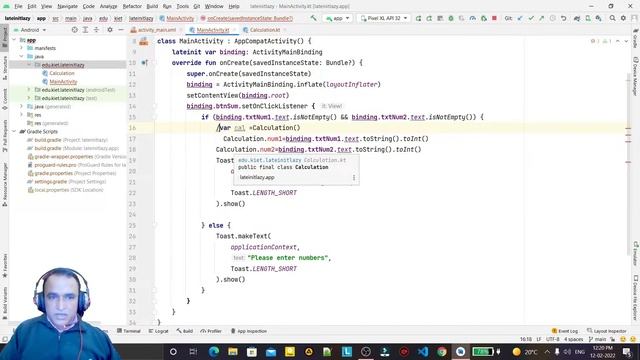Open the Android project view dropdown
Viewport: 640px width, 360px height.
(x=30, y=30)
